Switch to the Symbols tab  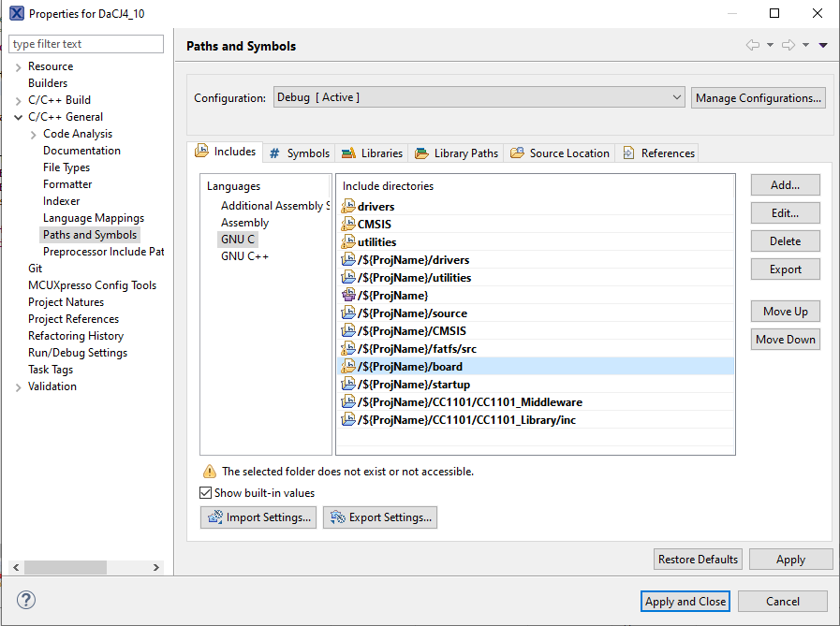[300, 153]
